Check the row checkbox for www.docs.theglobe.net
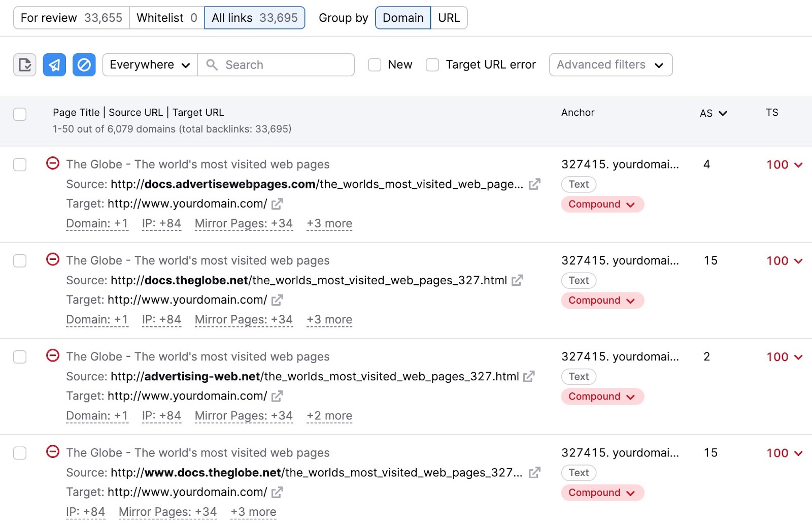The image size is (812, 529). click(20, 453)
